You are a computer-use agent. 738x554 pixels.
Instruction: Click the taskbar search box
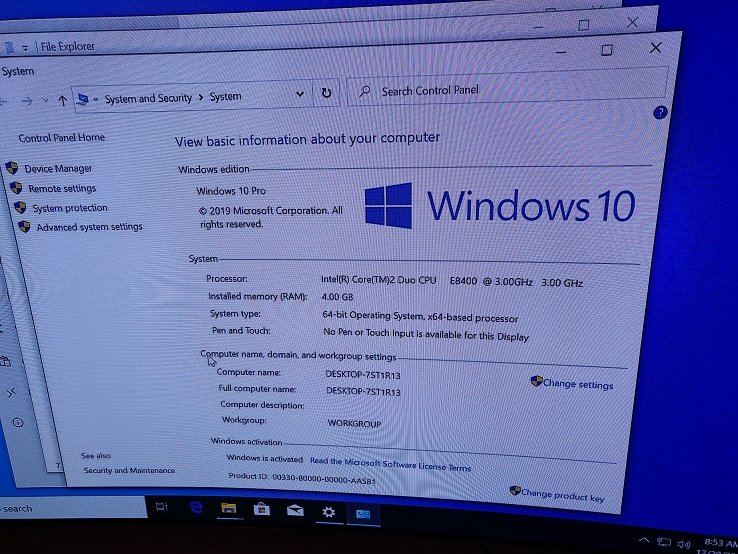pos(73,508)
